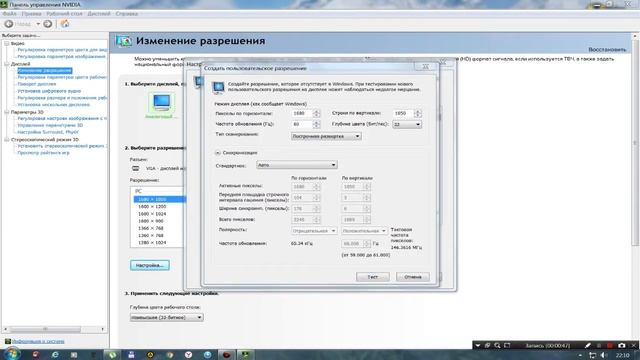Click the recording bar dropdown arrow
The width and height of the screenshot is (640, 360).
point(478,346)
